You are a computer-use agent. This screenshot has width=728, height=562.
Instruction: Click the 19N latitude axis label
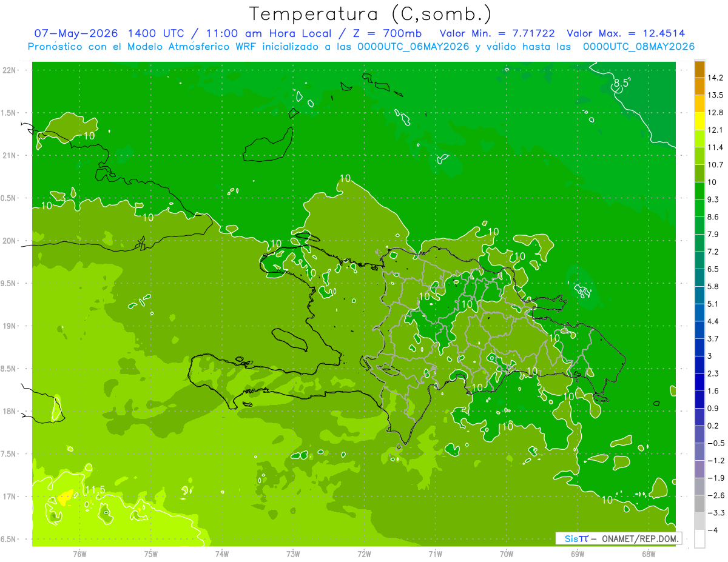(9, 326)
